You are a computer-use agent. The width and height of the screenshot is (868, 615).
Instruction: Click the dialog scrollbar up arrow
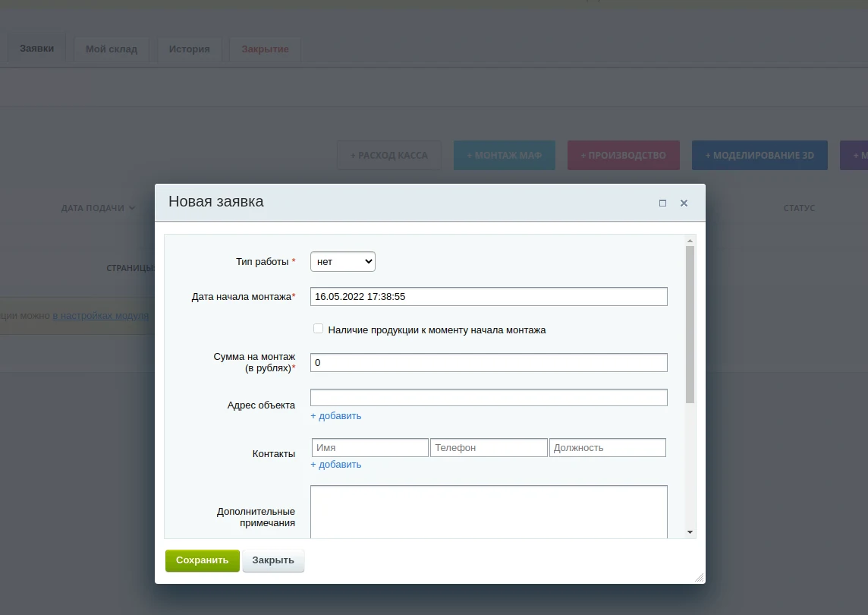[690, 241]
